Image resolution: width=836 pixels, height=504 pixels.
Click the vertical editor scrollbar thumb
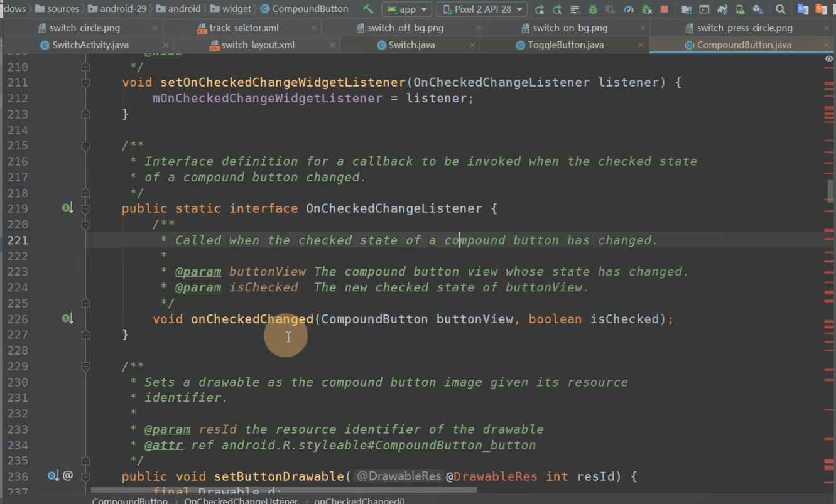point(830,191)
